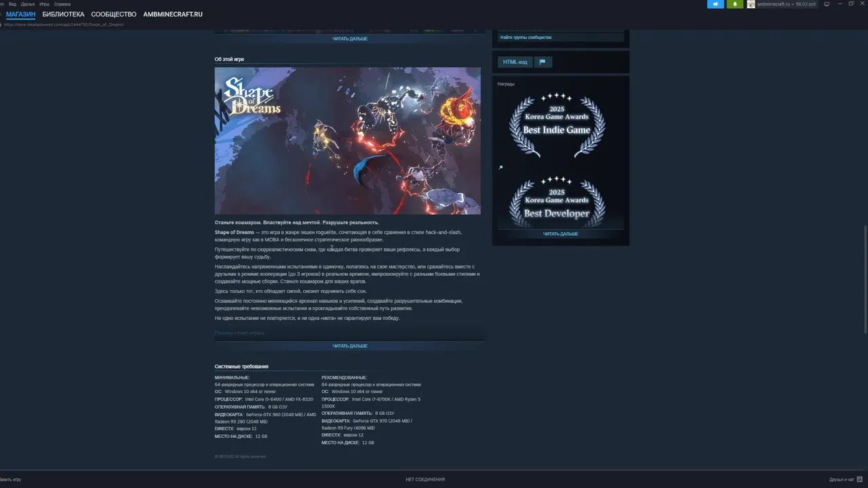Click the store URL address text
The image size is (868, 488).
(x=64, y=24)
